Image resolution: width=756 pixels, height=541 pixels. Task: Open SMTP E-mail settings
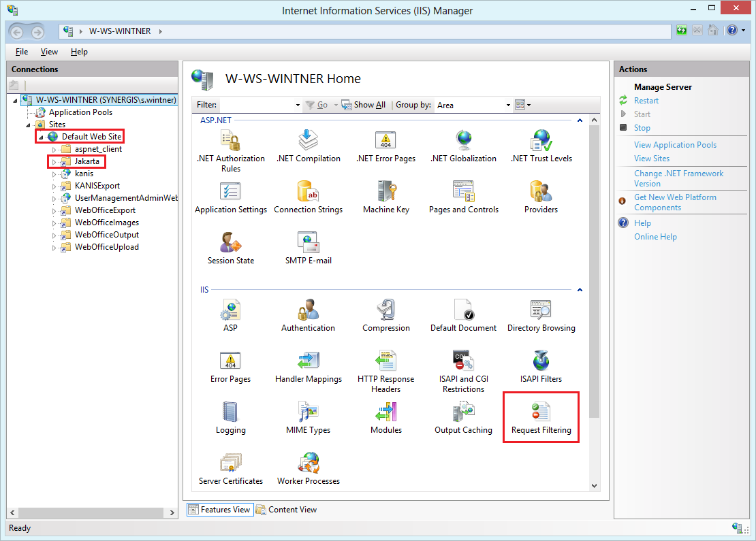[x=308, y=247]
